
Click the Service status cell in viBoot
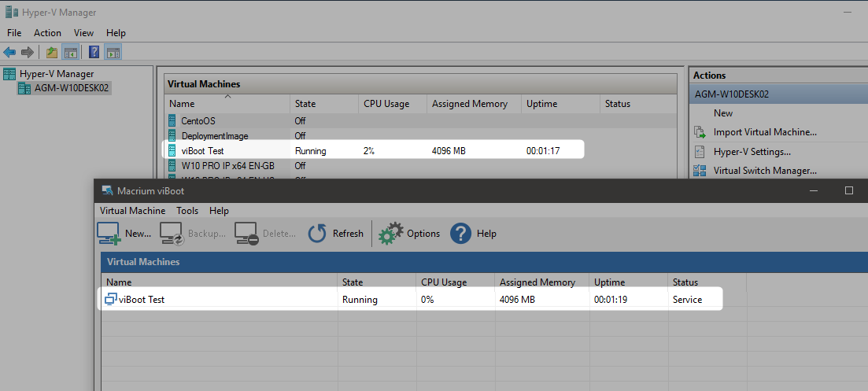pyautogui.click(x=687, y=300)
